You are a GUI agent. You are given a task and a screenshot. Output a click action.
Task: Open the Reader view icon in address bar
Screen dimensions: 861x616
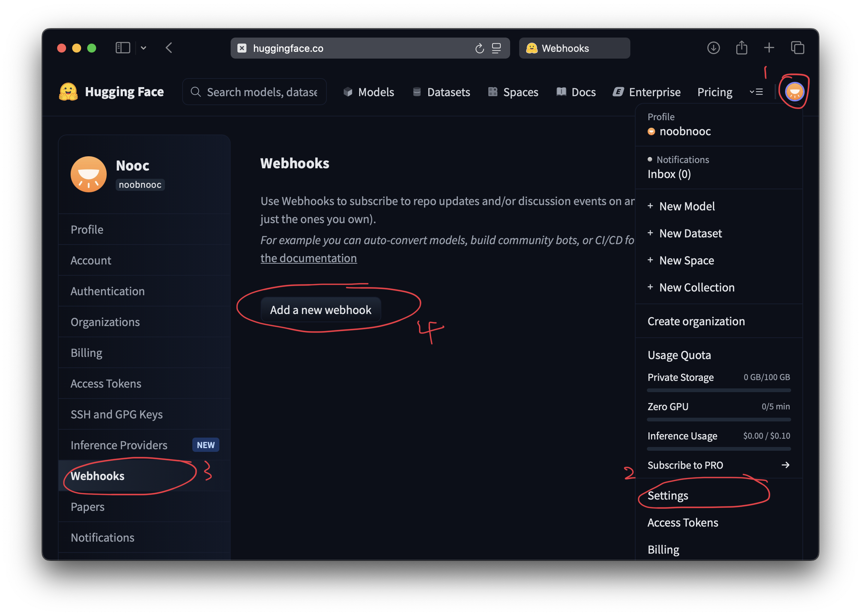click(x=496, y=48)
